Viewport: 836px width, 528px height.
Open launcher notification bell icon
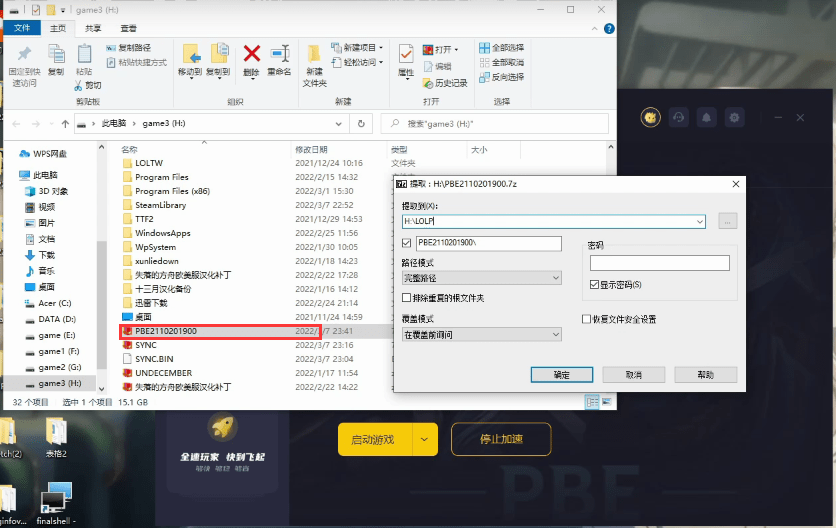pyautogui.click(x=706, y=117)
